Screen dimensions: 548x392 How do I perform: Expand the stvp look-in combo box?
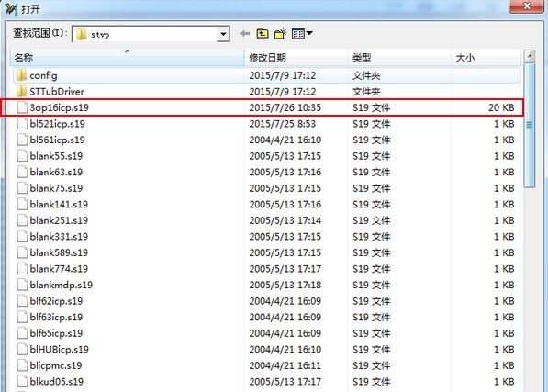coord(223,34)
